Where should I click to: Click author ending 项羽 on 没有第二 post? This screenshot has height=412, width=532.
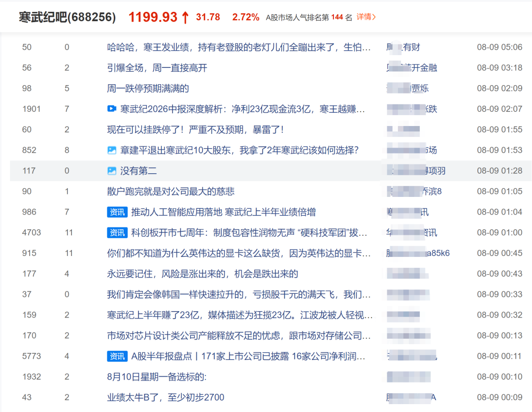coord(416,171)
